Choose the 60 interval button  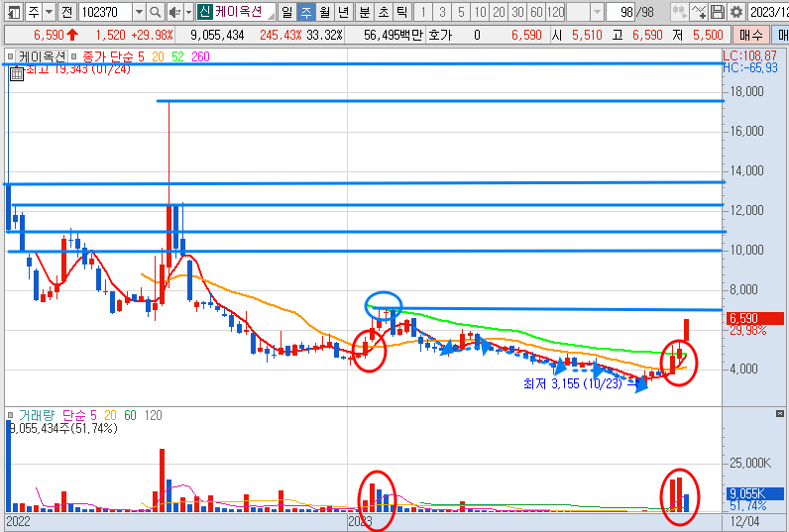click(536, 12)
